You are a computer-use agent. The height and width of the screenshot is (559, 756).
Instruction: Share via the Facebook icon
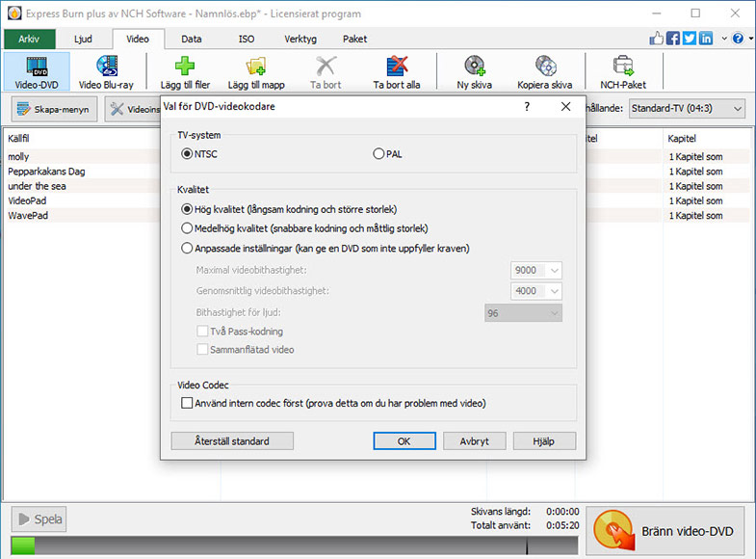(x=672, y=39)
